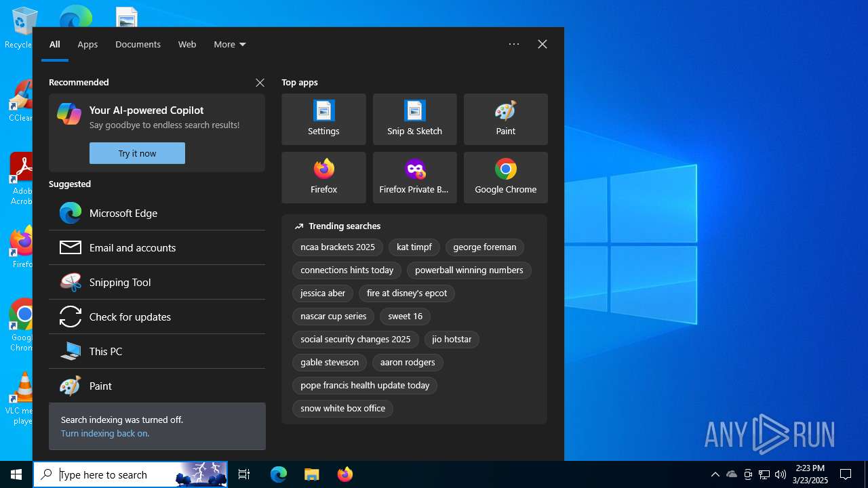Open Microsoft Edge suggestion
The image size is (868, 488).
157,213
